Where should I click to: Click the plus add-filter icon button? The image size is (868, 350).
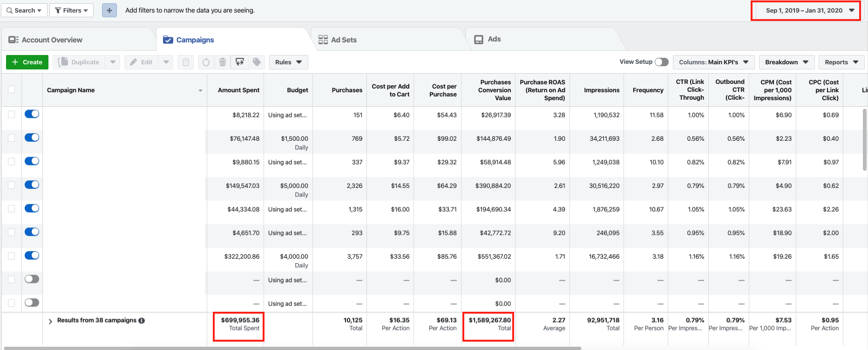(109, 10)
